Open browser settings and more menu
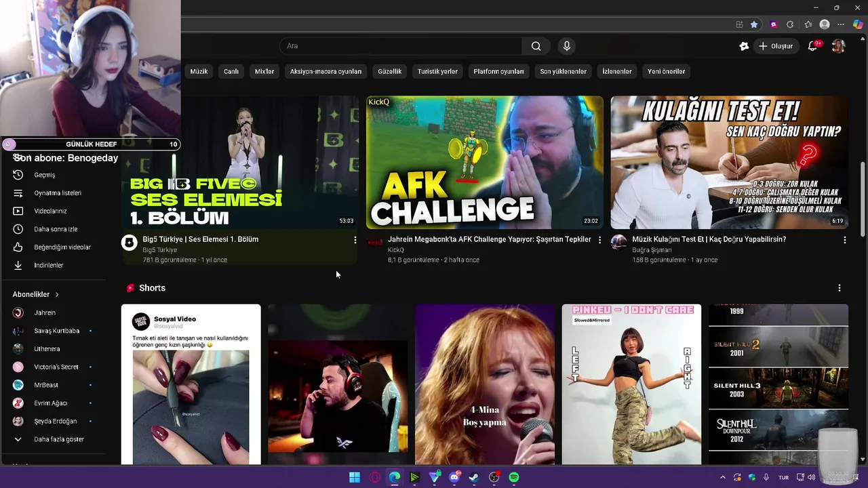This screenshot has height=488, width=868. [x=842, y=24]
